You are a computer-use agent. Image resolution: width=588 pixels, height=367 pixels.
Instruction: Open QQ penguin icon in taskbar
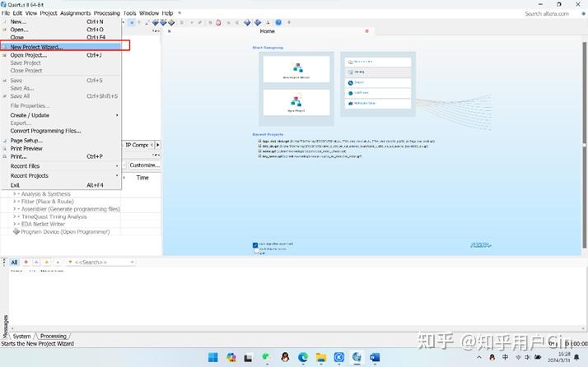[285, 358]
